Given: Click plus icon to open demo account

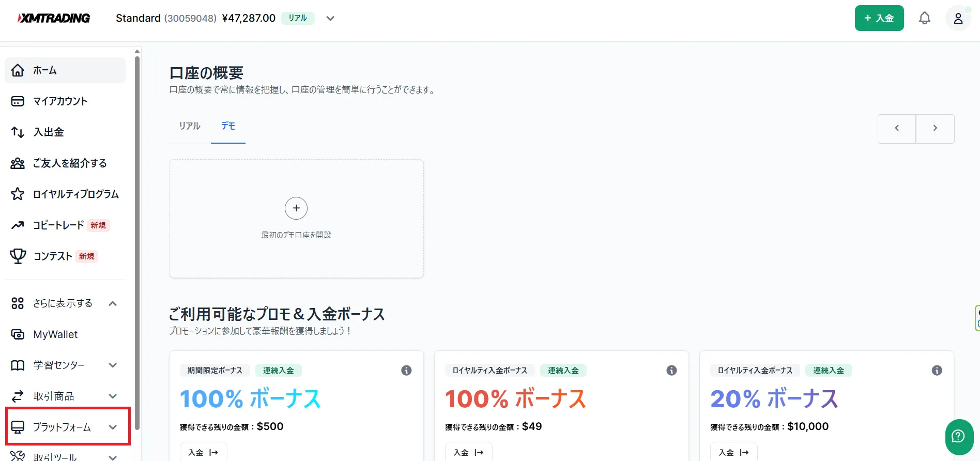Looking at the screenshot, I should 296,208.
